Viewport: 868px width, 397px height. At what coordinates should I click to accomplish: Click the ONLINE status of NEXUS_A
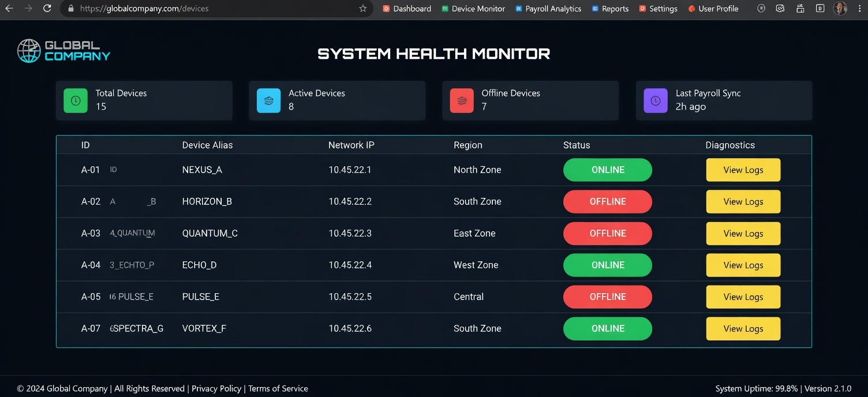(608, 170)
